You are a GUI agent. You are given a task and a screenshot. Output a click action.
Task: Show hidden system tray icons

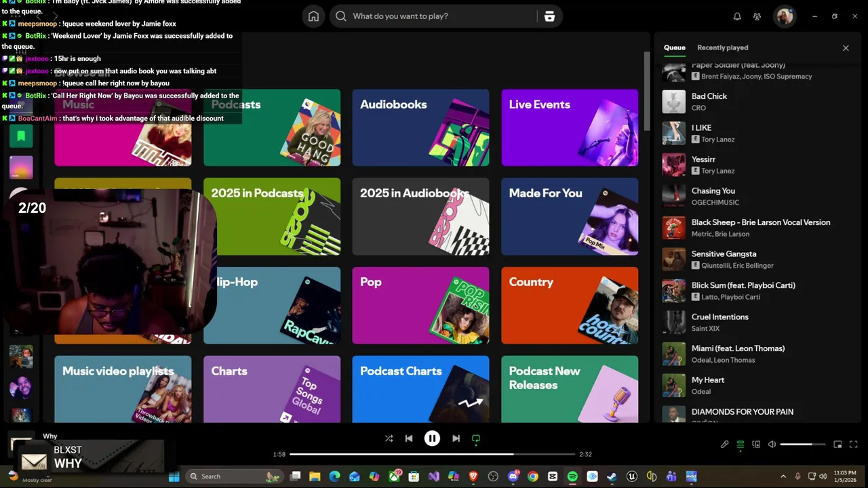pos(783,476)
